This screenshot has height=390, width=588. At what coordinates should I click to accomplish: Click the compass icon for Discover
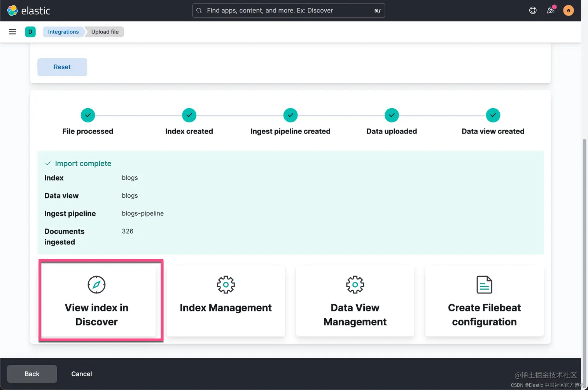[96, 285]
